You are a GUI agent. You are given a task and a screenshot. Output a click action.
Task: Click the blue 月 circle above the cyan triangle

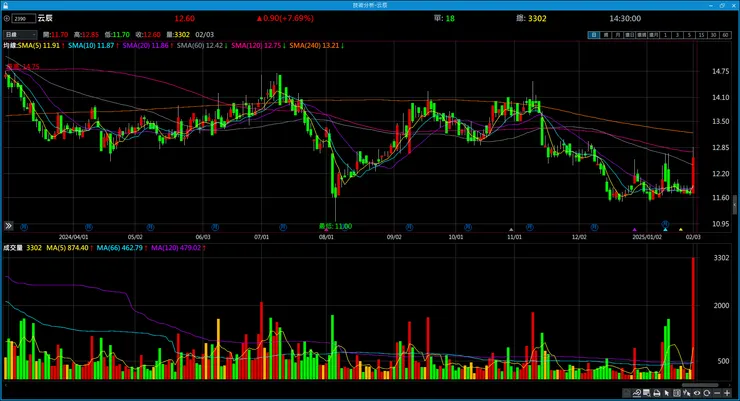(665, 223)
